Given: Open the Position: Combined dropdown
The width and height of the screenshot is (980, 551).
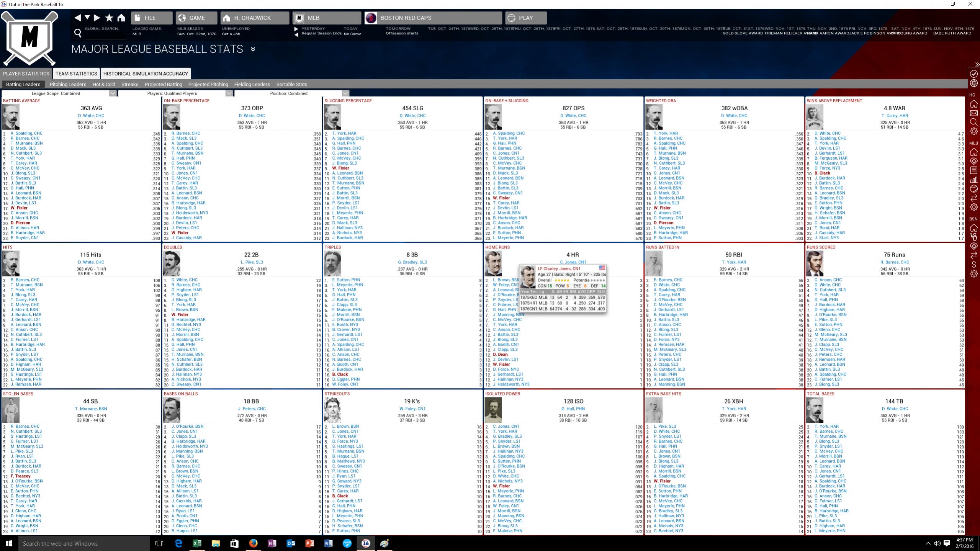Looking at the screenshot, I should pyautogui.click(x=345, y=93).
